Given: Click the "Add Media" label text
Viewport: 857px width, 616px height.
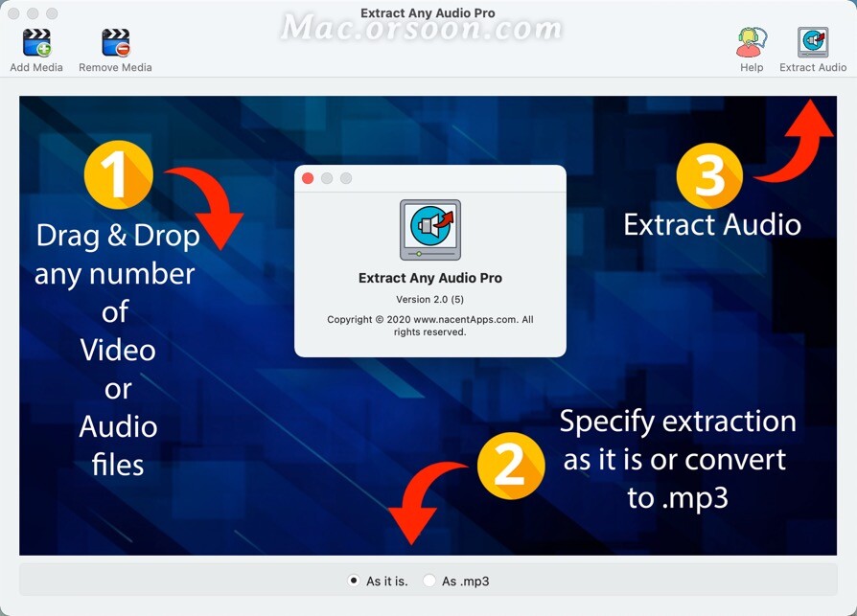Looking at the screenshot, I should (x=36, y=67).
